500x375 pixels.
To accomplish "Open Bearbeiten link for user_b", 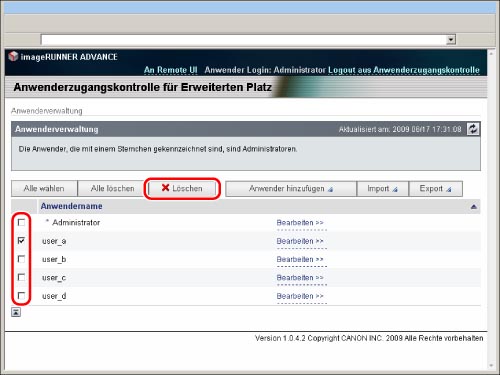I will click(300, 259).
